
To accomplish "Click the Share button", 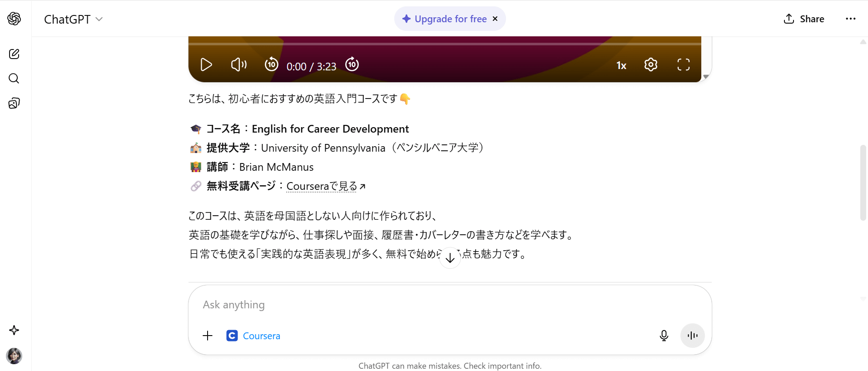I will tap(804, 19).
